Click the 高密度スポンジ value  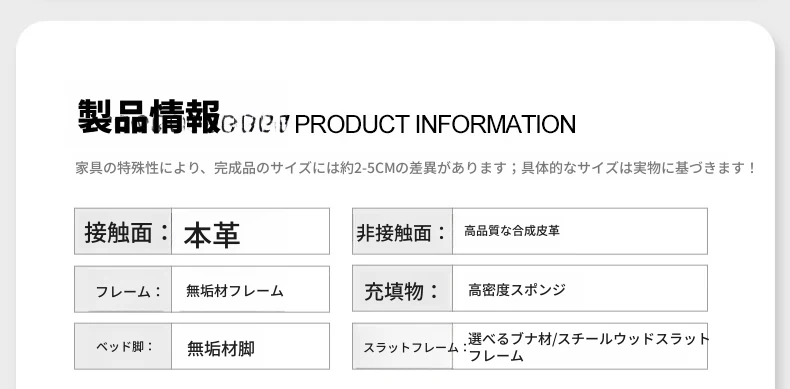pos(517,290)
